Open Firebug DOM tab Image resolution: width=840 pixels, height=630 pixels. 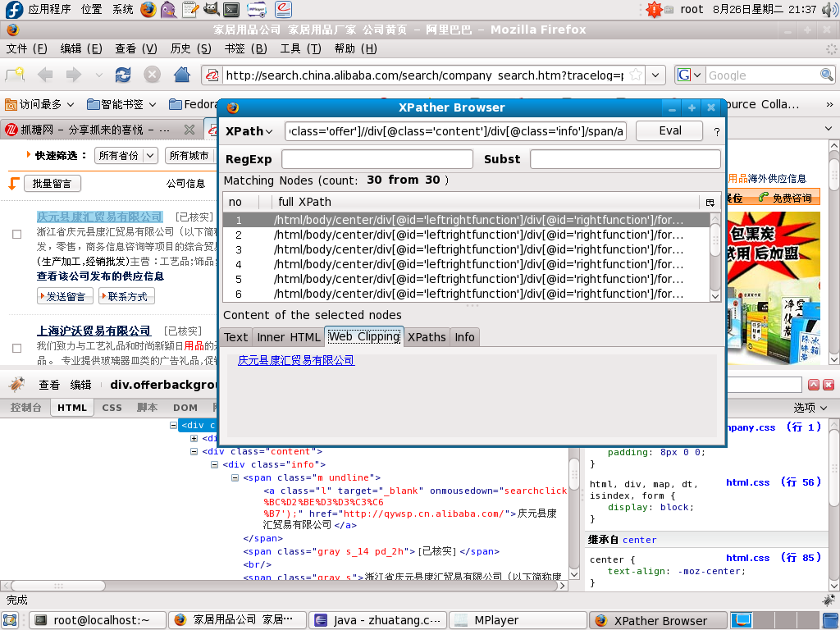click(x=185, y=408)
